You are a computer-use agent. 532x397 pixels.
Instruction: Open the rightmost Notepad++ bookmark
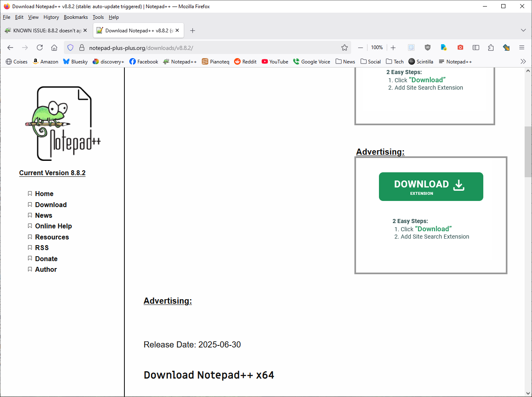(455, 61)
